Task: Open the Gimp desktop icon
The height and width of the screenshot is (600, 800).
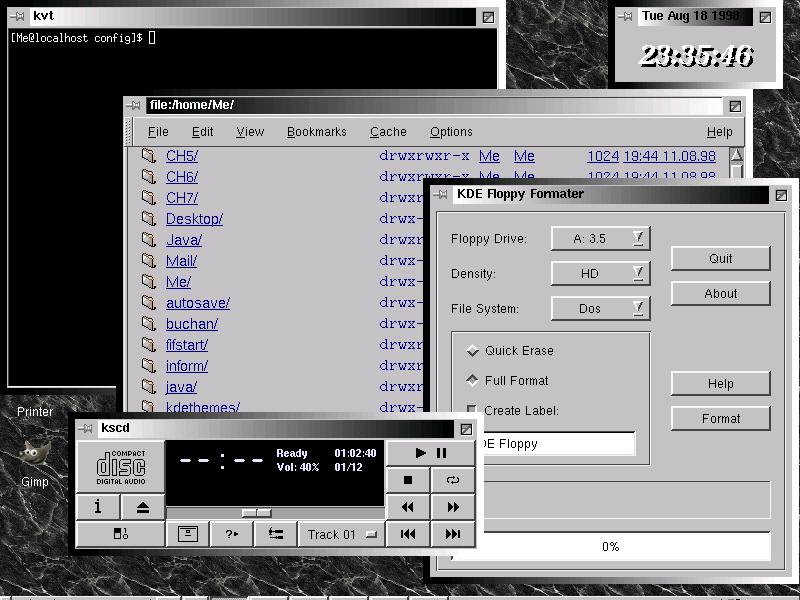Action: 34,455
